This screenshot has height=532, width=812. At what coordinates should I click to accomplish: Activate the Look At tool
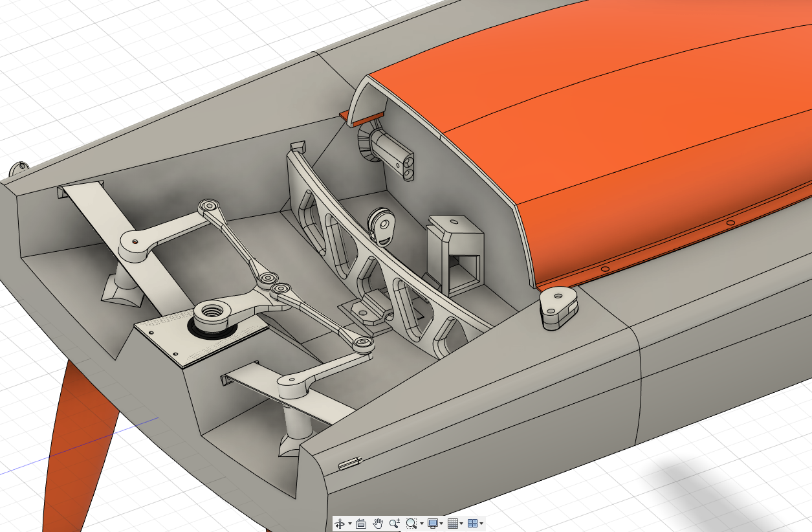361,524
